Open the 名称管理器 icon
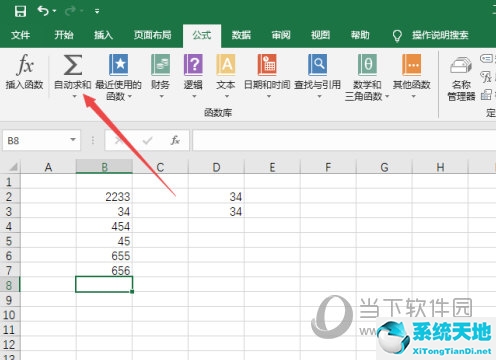 click(461, 65)
